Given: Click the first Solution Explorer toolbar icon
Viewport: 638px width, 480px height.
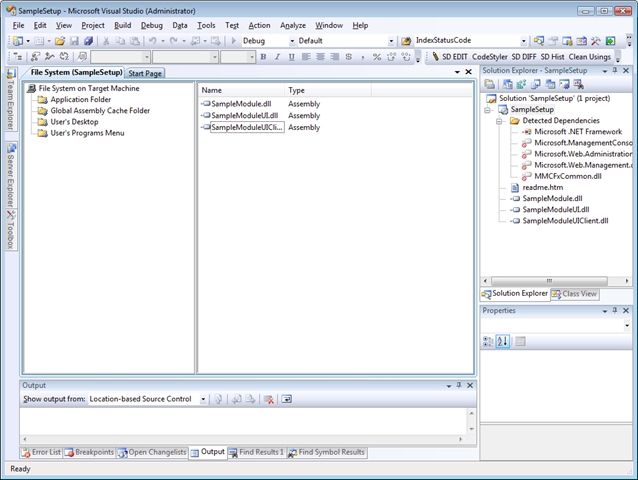Looking at the screenshot, I should click(489, 84).
